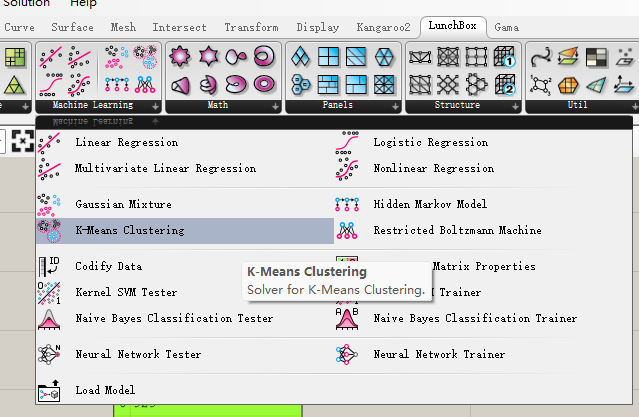Expand the Machine Learning panel dropdown
The height and width of the screenshot is (417, 639).
pyautogui.click(x=155, y=106)
